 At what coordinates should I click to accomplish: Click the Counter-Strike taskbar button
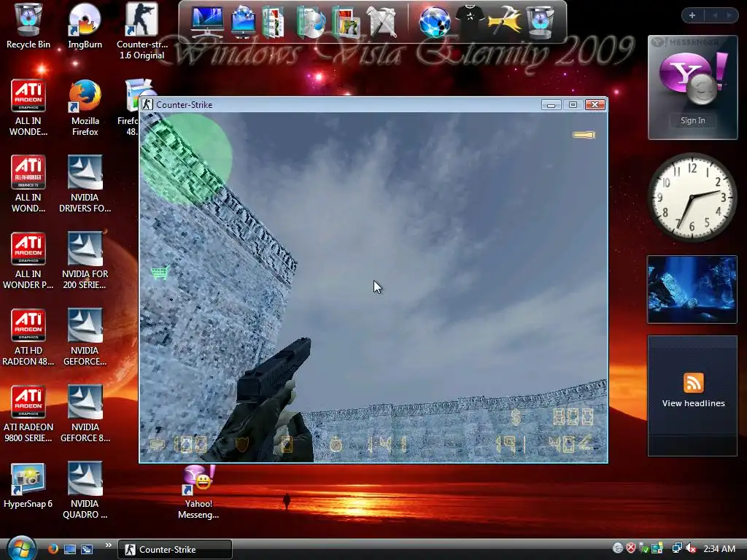(174, 550)
